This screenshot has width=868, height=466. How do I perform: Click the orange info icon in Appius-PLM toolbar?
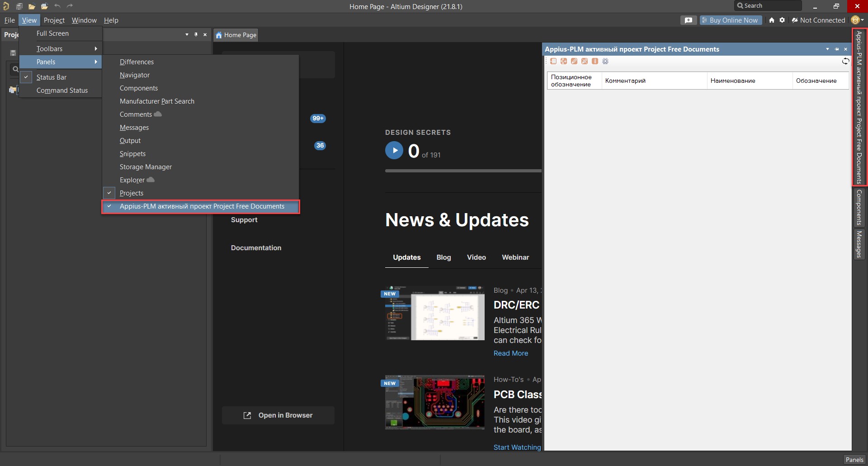tap(595, 61)
